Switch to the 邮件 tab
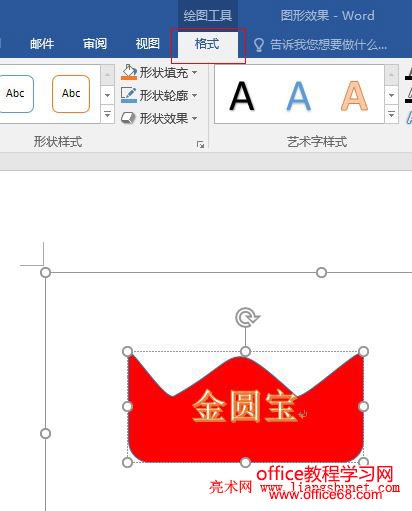The image size is (412, 511). click(42, 44)
